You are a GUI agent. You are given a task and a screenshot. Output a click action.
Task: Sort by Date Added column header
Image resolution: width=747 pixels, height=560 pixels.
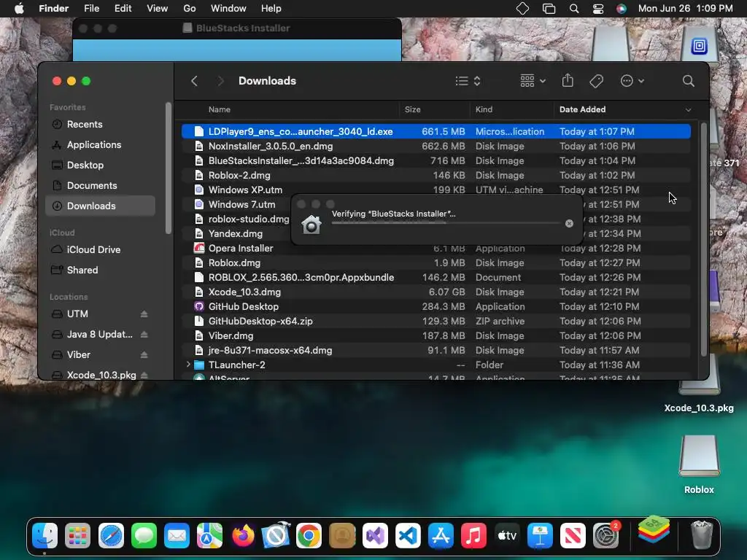click(x=582, y=109)
